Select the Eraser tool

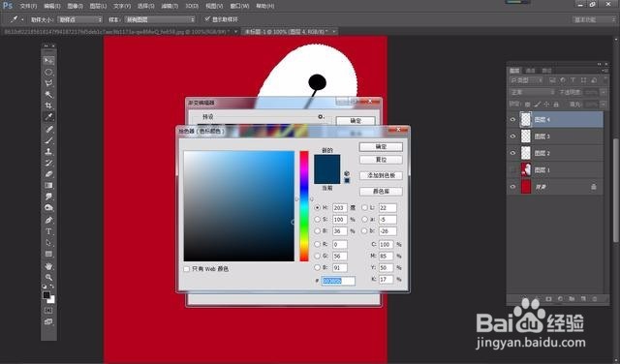click(x=48, y=174)
